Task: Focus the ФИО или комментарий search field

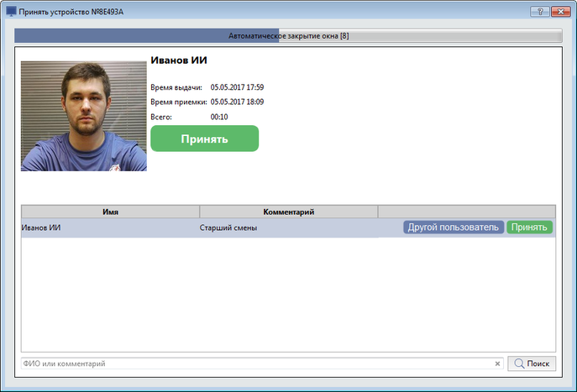Action: pyautogui.click(x=252, y=363)
